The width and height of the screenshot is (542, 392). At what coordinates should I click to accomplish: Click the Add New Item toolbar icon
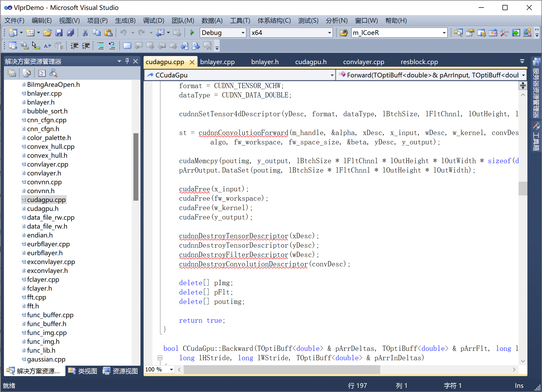(30, 33)
